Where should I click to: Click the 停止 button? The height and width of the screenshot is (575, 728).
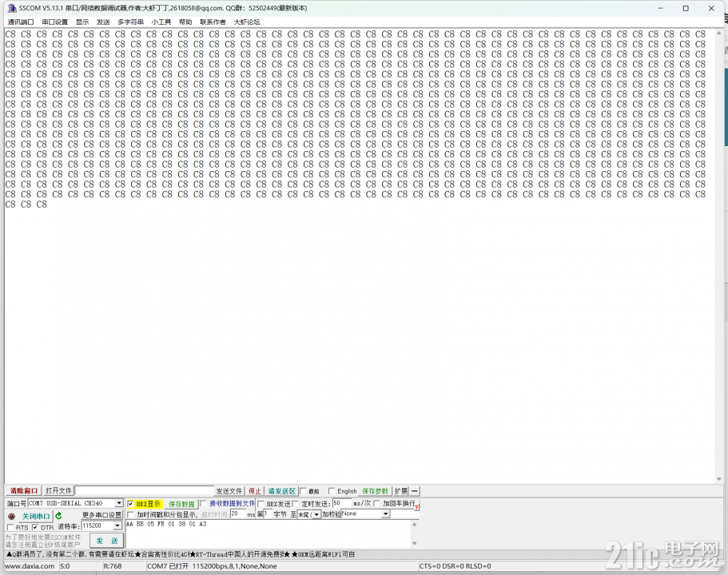pyautogui.click(x=254, y=491)
